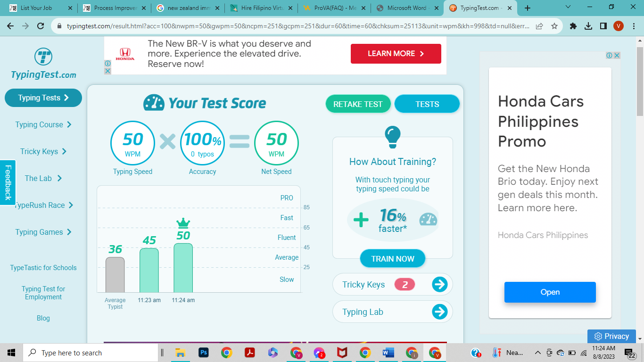Open the Feedback side tab

[8, 182]
